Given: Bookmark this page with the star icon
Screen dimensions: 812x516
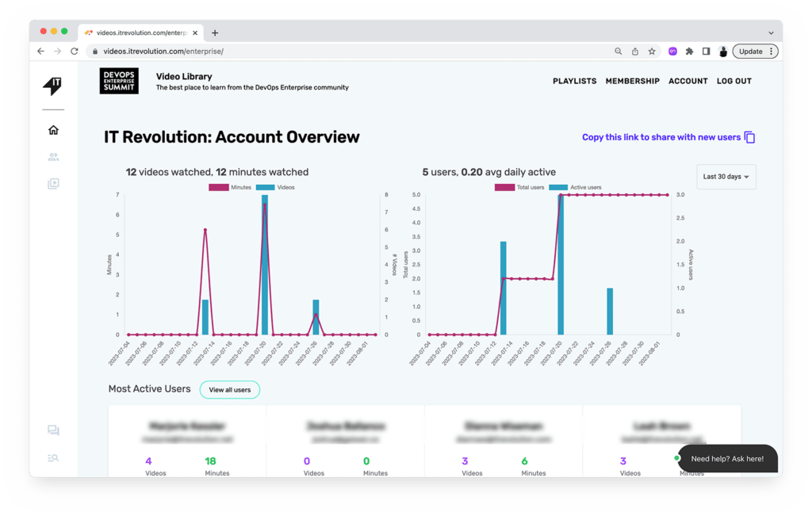Looking at the screenshot, I should [652, 52].
